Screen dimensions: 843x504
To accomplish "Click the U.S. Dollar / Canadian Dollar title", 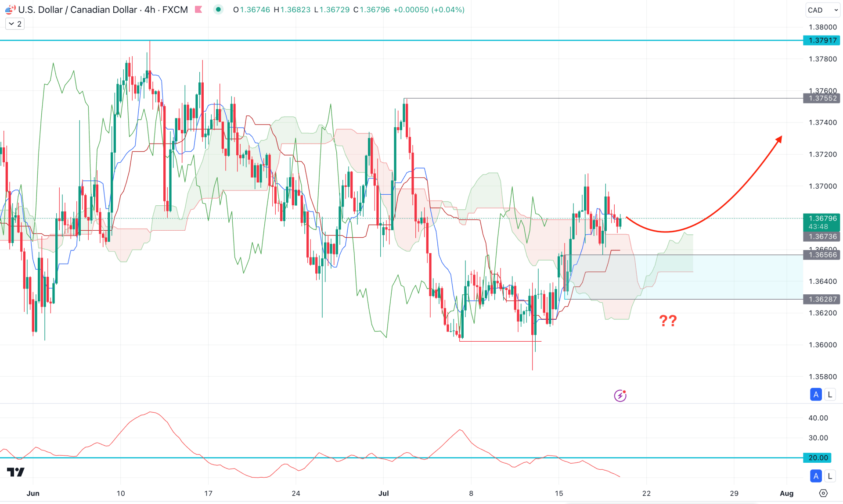I will coord(77,10).
